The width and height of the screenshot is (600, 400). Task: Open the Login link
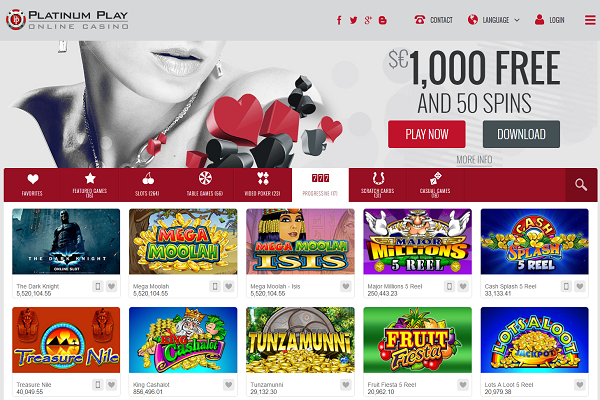tap(549, 20)
